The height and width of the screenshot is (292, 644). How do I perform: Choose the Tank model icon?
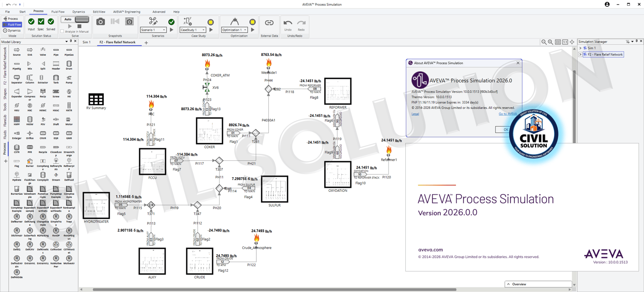tap(56, 78)
